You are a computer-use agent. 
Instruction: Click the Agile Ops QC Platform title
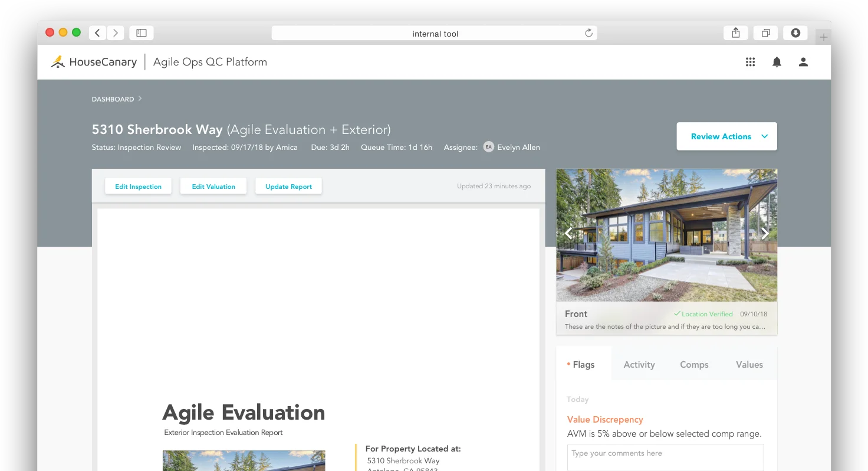click(210, 62)
